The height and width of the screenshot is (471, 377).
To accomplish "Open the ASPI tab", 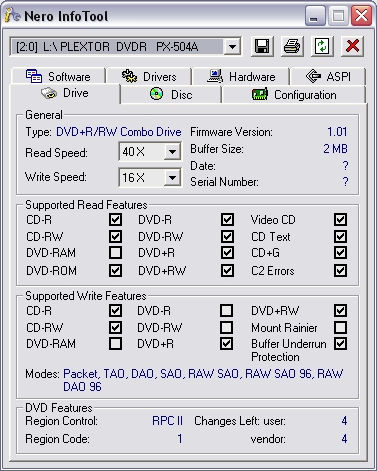I will click(328, 76).
